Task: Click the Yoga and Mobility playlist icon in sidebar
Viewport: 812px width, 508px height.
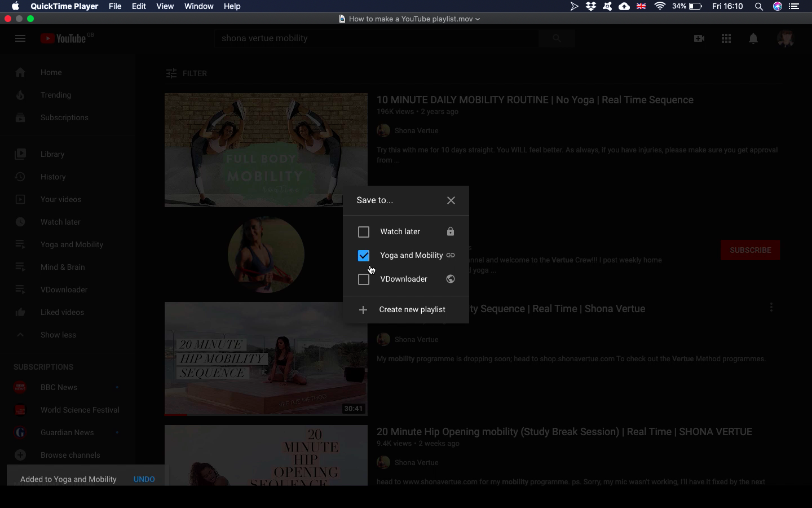Action: (20, 244)
